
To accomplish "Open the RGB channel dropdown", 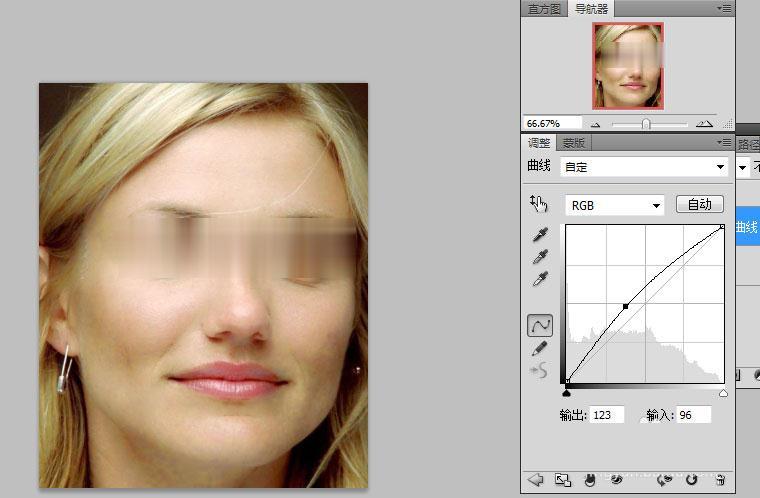I will pos(614,206).
